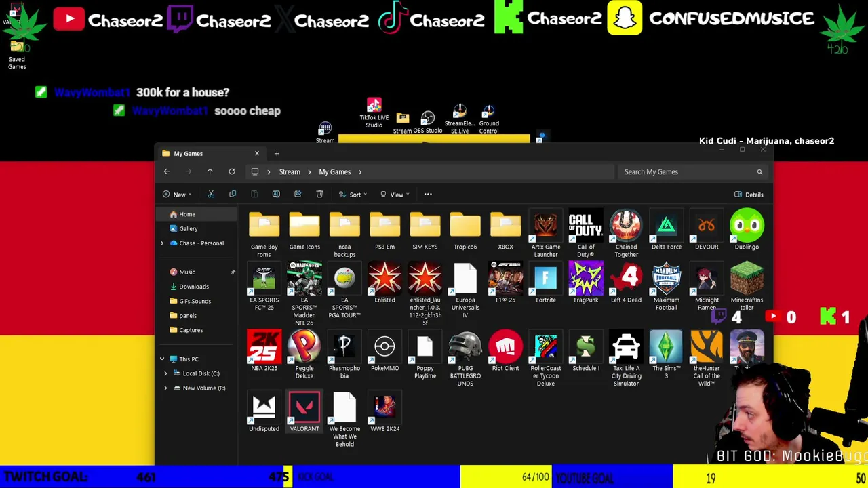Switch to the My Games window tab

210,154
